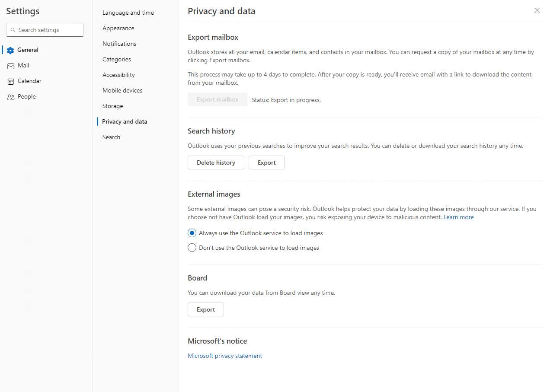Image resolution: width=547 pixels, height=392 pixels.
Task: Open Language and time settings
Action: point(128,13)
